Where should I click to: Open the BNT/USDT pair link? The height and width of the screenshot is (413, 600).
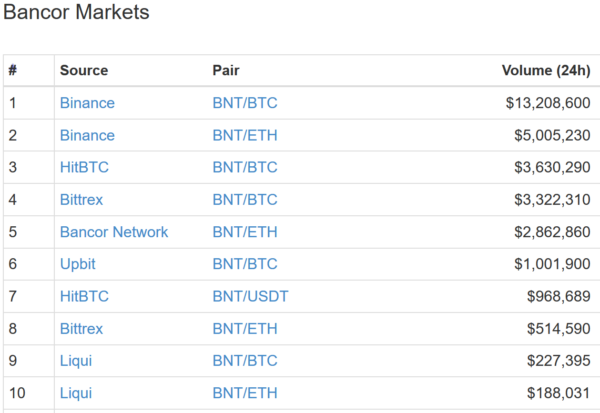click(x=250, y=296)
